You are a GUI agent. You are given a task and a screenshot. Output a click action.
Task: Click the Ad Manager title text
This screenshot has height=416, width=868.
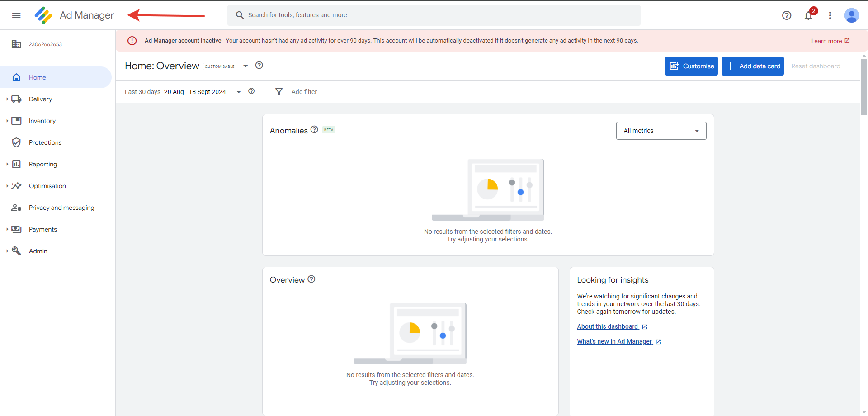(87, 15)
